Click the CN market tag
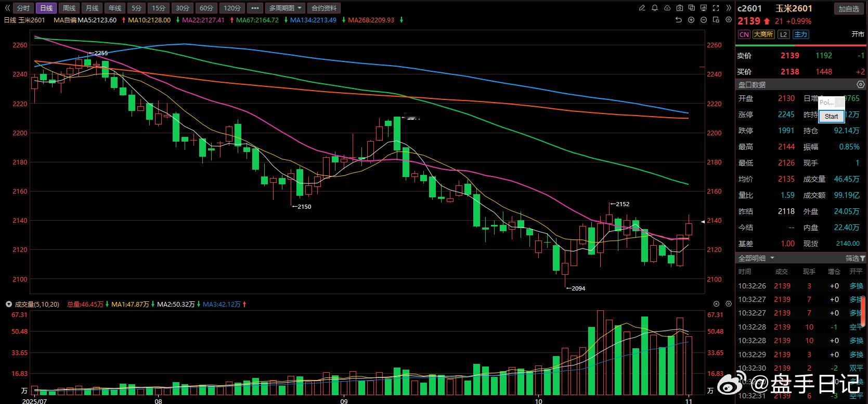Viewport: 868px width, 404px height. point(744,34)
